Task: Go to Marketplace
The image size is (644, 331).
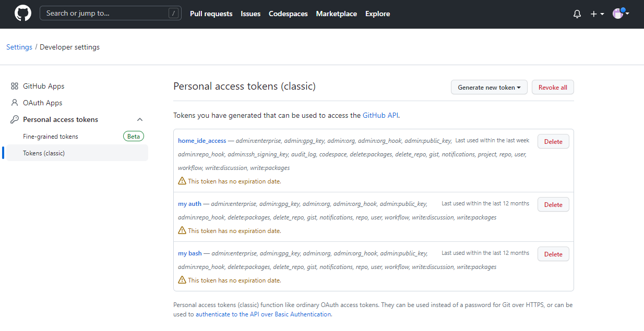Action: 337,14
